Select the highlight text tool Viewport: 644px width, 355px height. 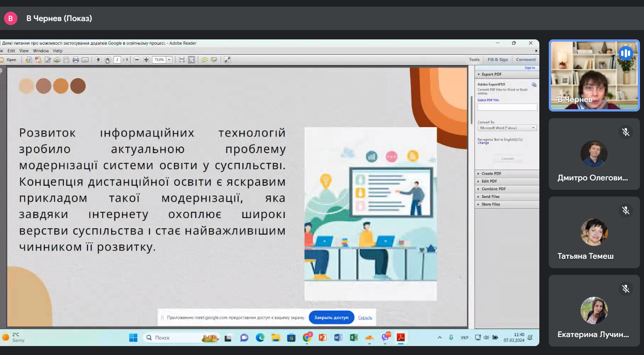214,60
